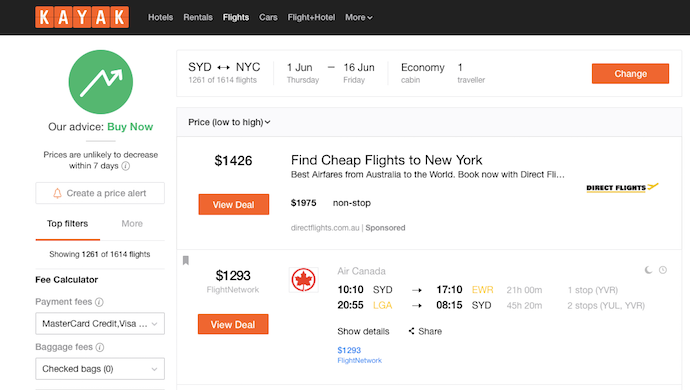Screen dimensions: 690x390
Task: Switch to the More filters tab
Action: point(132,224)
